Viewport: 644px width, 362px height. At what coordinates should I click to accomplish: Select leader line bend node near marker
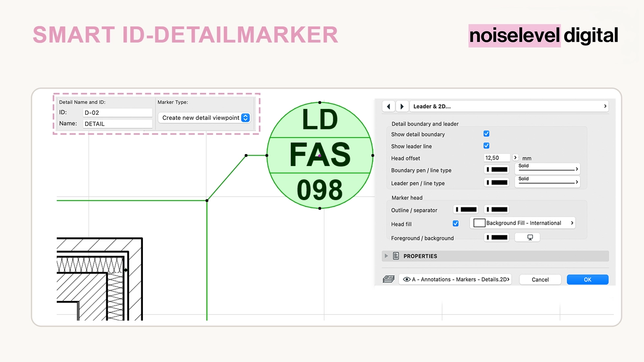(x=246, y=155)
